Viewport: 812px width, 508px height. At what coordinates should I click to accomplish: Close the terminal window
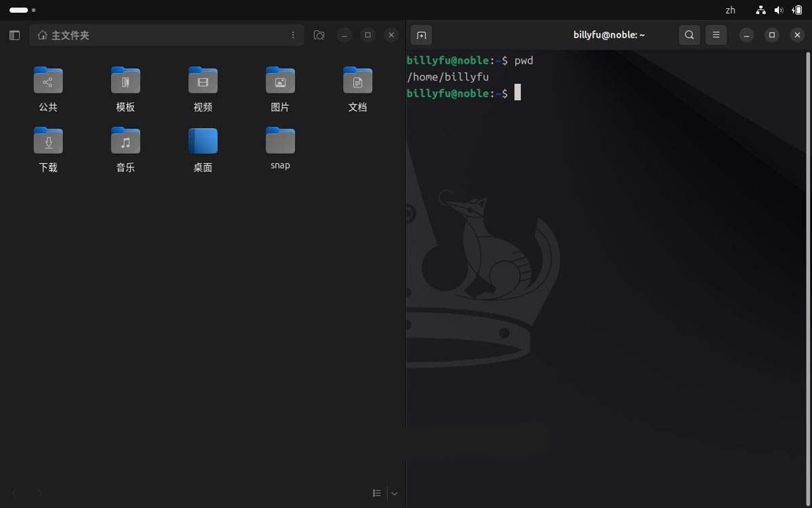pyautogui.click(x=797, y=35)
